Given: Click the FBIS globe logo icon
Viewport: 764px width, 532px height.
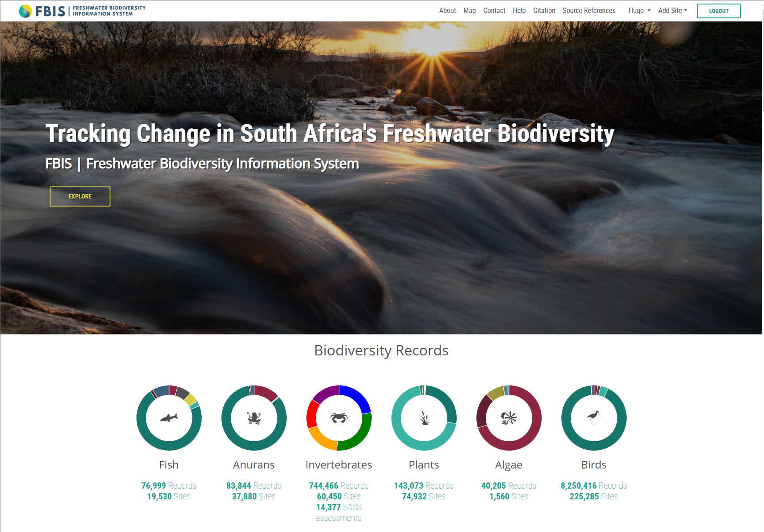Looking at the screenshot, I should (x=25, y=11).
